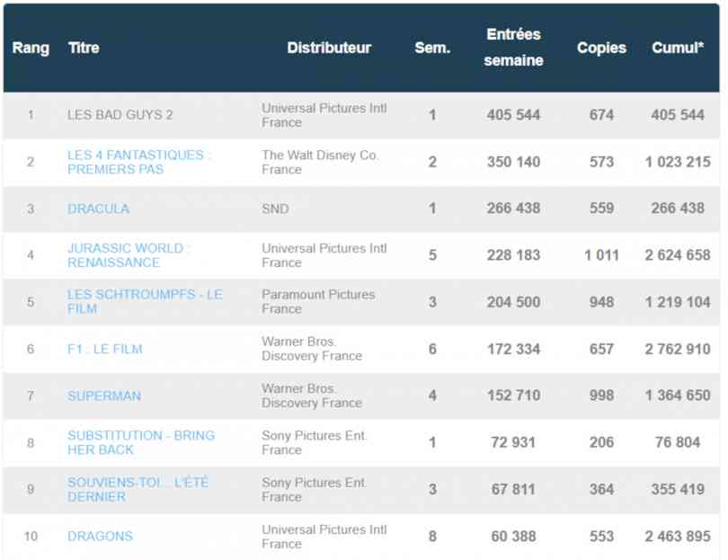Click the Entrées semaine column header
Screen dimensions: 728x560
click(x=513, y=48)
